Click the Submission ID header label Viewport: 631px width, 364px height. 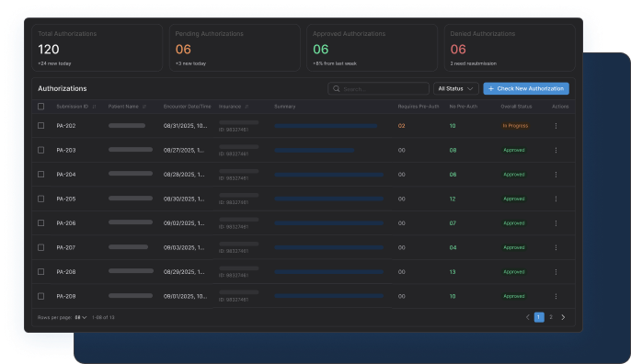[x=72, y=107]
